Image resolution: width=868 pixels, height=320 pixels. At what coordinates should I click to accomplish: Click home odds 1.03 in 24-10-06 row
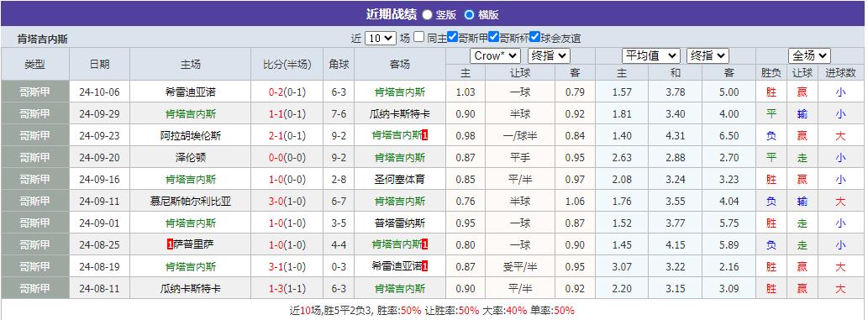pos(466,92)
